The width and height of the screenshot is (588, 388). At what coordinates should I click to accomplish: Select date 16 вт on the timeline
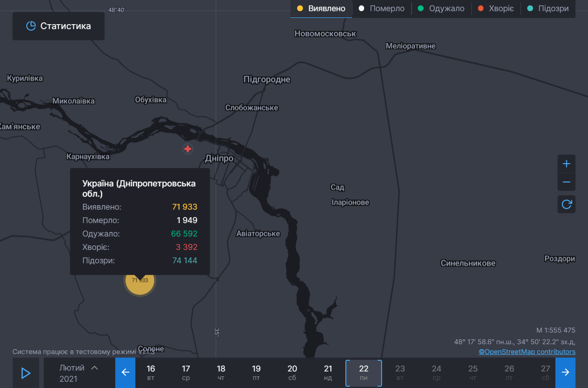coord(151,373)
